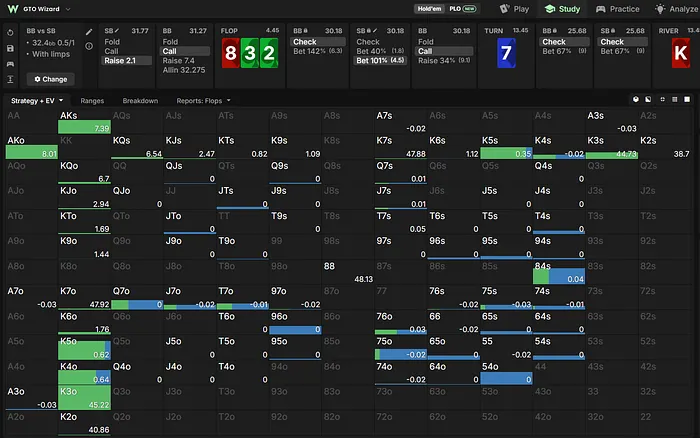Open the Strategy + EV dropdown
Viewport: 700px width, 438px height.
click(x=37, y=100)
